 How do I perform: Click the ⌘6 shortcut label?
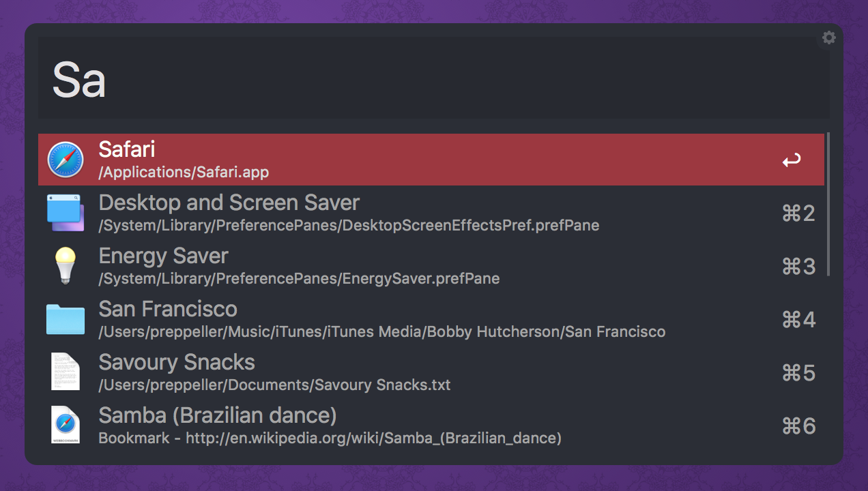(x=798, y=426)
